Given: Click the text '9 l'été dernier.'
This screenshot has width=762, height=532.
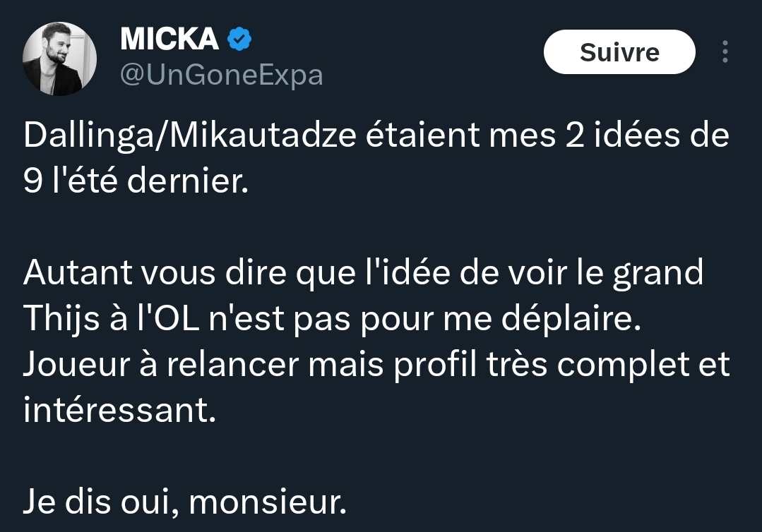Looking at the screenshot, I should (136, 181).
